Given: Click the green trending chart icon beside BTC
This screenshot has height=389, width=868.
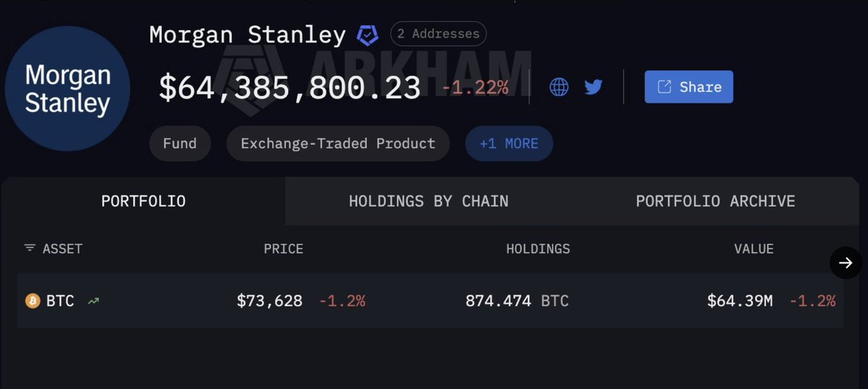Looking at the screenshot, I should tap(93, 301).
